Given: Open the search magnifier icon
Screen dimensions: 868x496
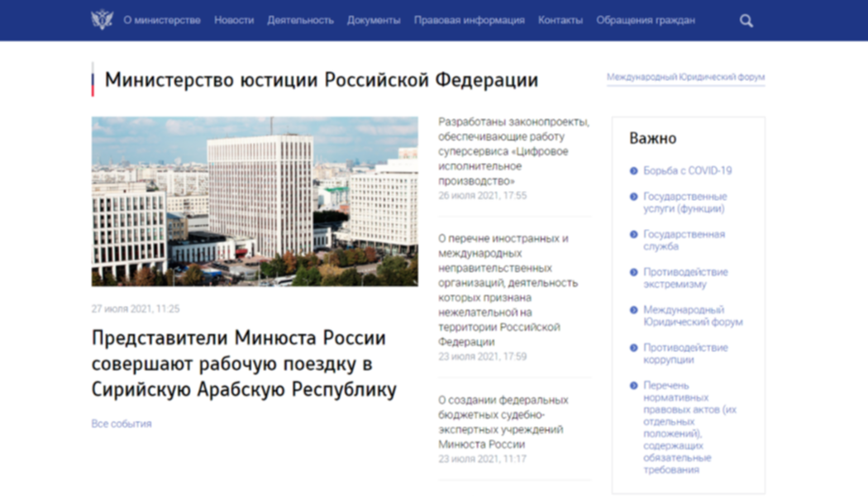Looking at the screenshot, I should point(746,21).
